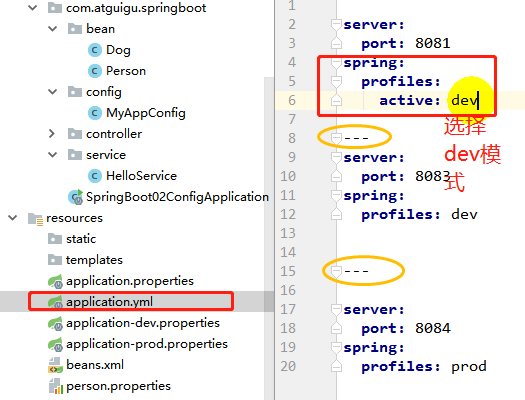Collapse the service folder chevron
This screenshot has width=525, height=400.
point(53,155)
